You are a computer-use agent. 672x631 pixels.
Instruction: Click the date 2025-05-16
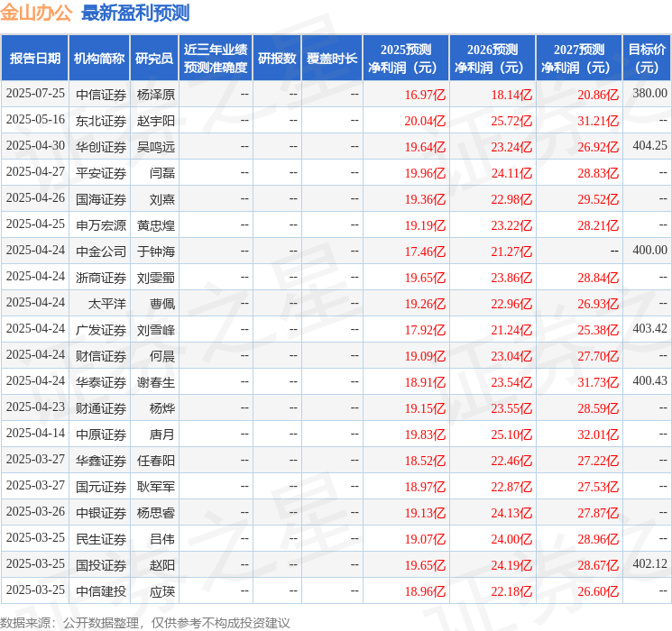pyautogui.click(x=35, y=120)
